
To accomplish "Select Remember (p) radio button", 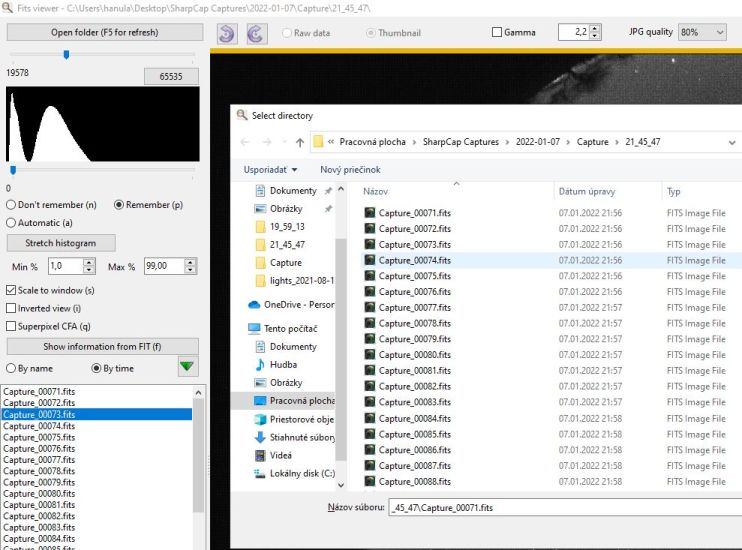I will pos(119,205).
